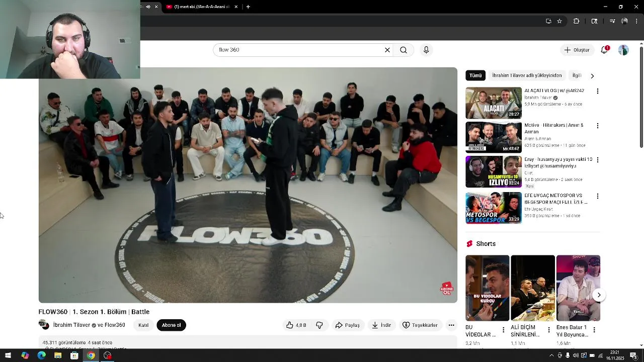Image resolution: width=644 pixels, height=362 pixels.
Task: Click the FLOW360 video player
Action: click(248, 185)
